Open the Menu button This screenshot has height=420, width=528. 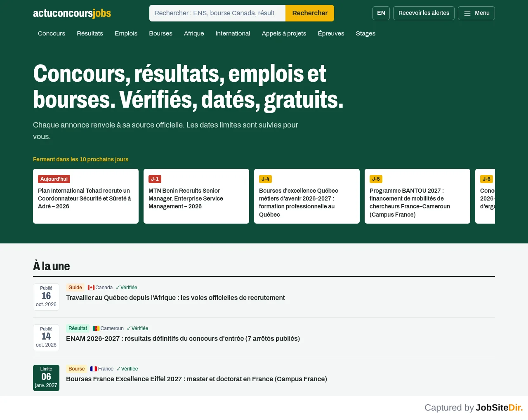tap(476, 13)
